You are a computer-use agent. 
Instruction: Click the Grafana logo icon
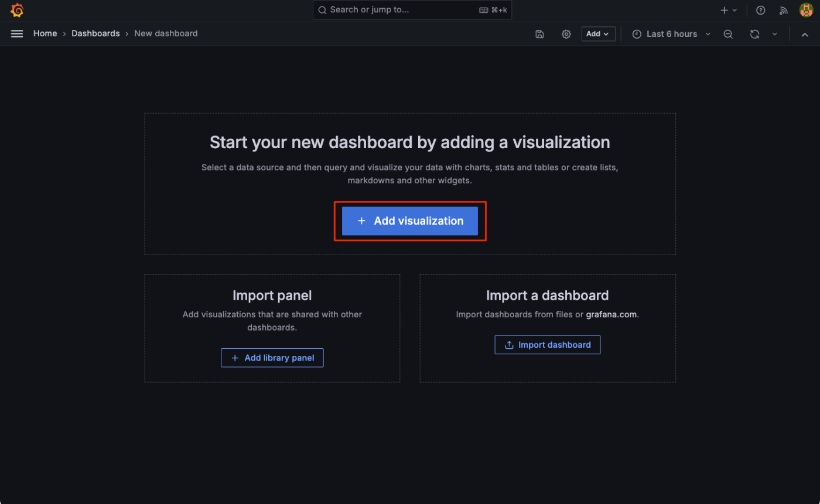click(x=17, y=10)
